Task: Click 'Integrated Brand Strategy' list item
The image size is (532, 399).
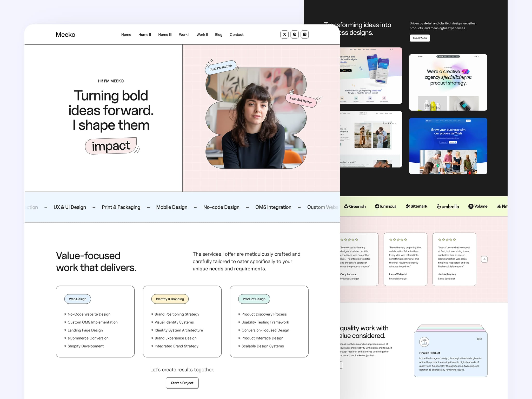Action: click(x=176, y=346)
